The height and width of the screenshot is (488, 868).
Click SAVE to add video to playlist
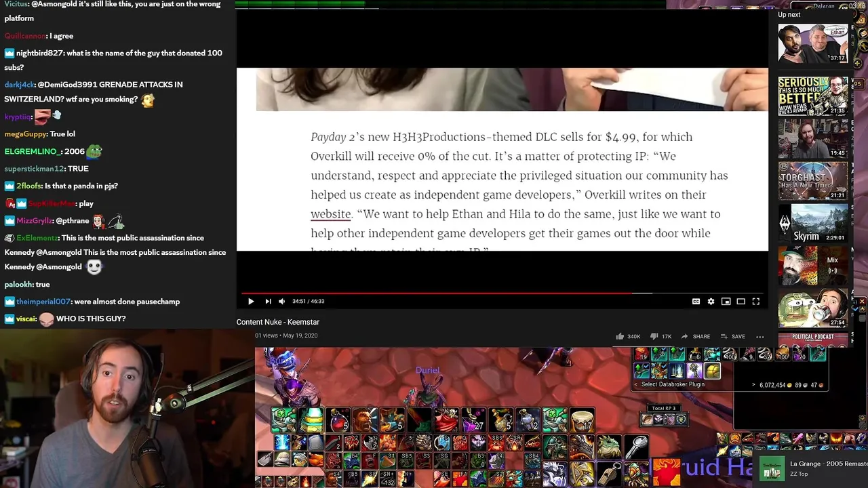click(x=732, y=336)
